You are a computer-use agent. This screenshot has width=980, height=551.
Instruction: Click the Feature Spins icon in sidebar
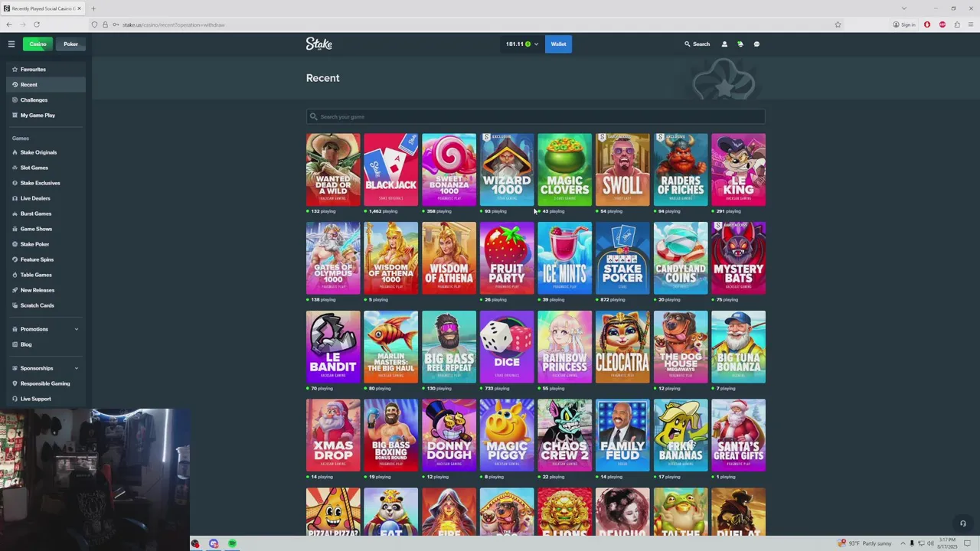click(x=15, y=259)
